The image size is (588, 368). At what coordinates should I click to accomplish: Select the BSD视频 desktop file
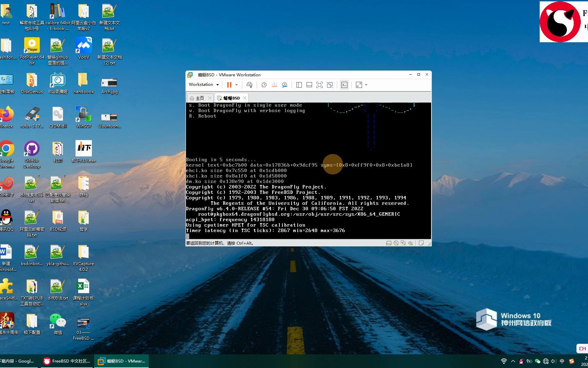tap(58, 220)
